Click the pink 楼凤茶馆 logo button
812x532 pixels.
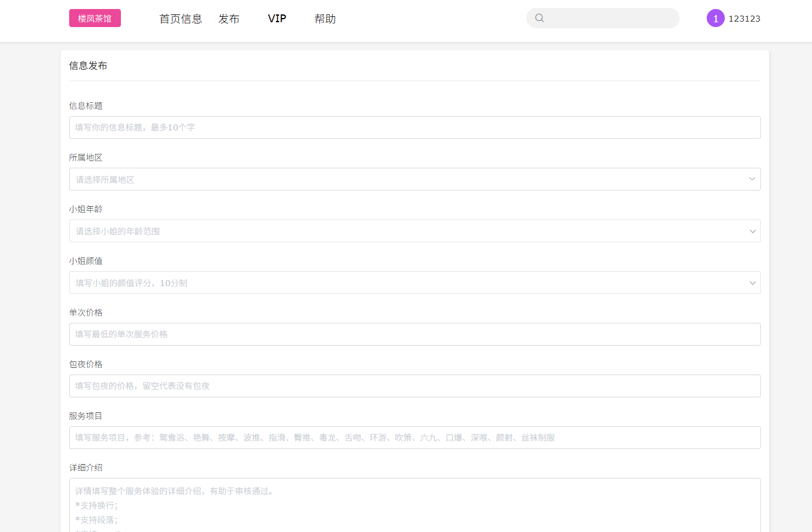[x=95, y=19]
